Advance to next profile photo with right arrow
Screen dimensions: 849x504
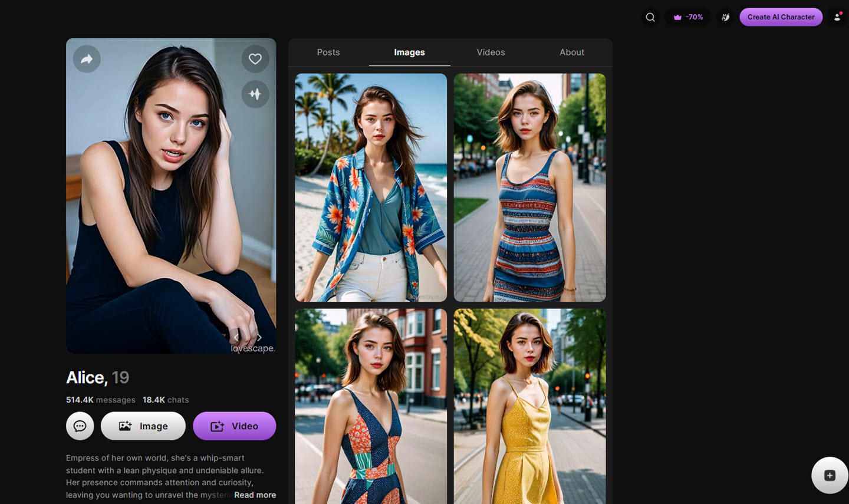(x=259, y=337)
